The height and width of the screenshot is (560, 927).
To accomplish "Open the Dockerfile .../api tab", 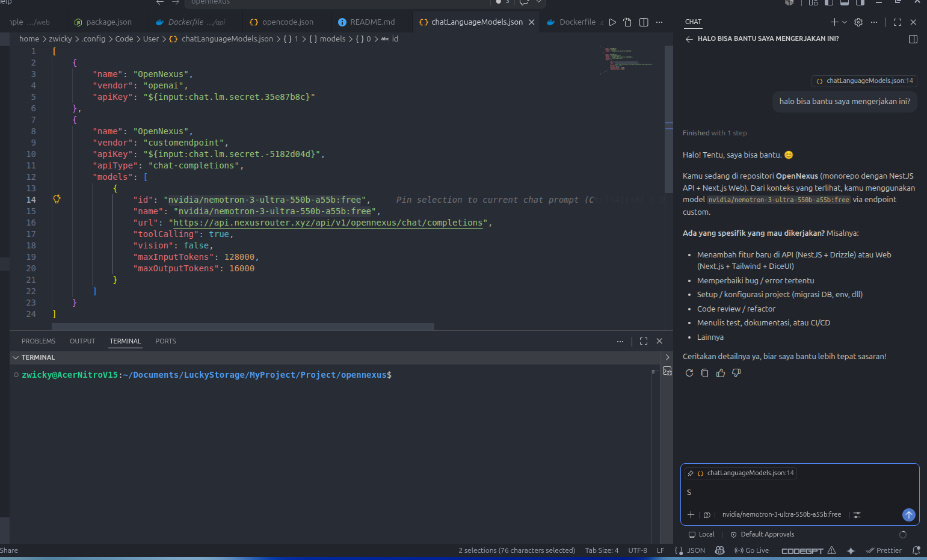I will [x=191, y=22].
